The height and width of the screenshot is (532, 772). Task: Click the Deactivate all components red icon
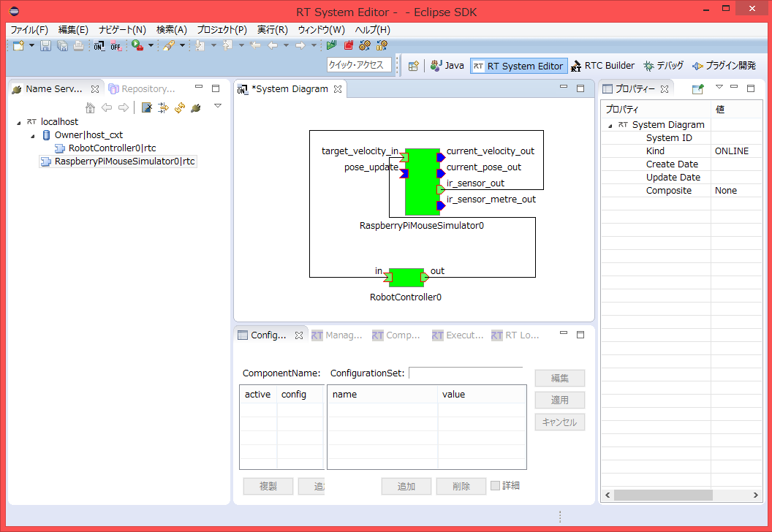[349, 46]
